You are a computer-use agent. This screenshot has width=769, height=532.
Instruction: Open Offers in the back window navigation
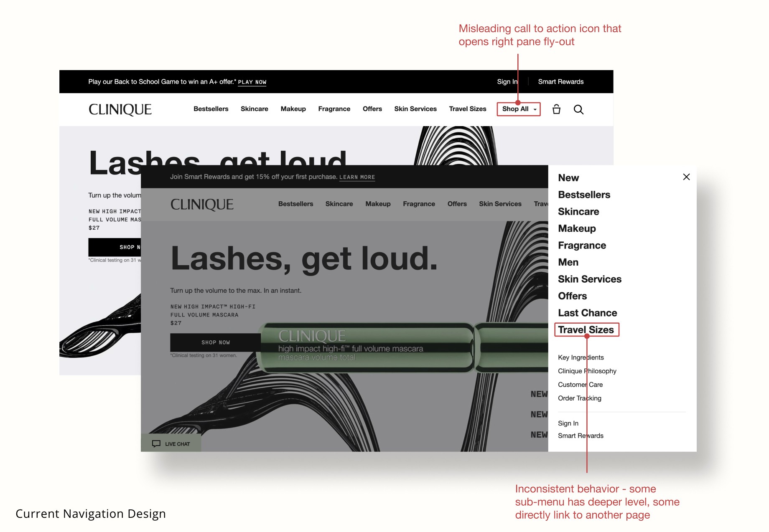[x=372, y=109]
